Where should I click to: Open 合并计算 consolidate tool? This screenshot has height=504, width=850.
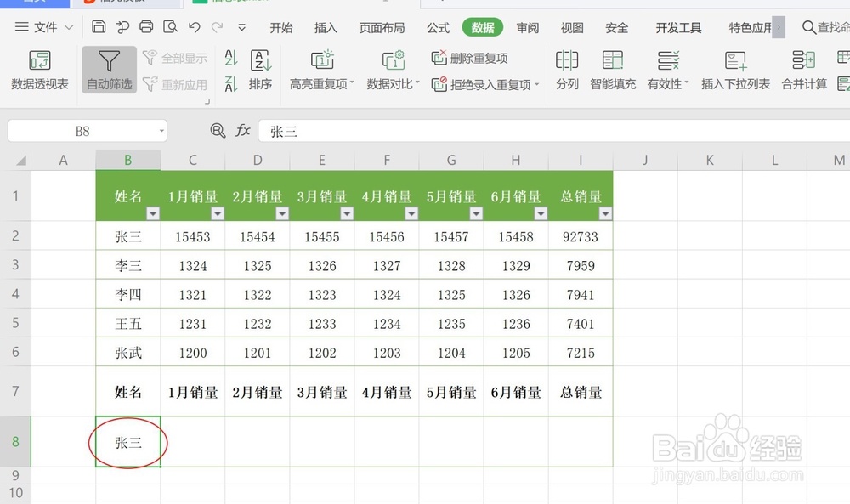pyautogui.click(x=802, y=69)
